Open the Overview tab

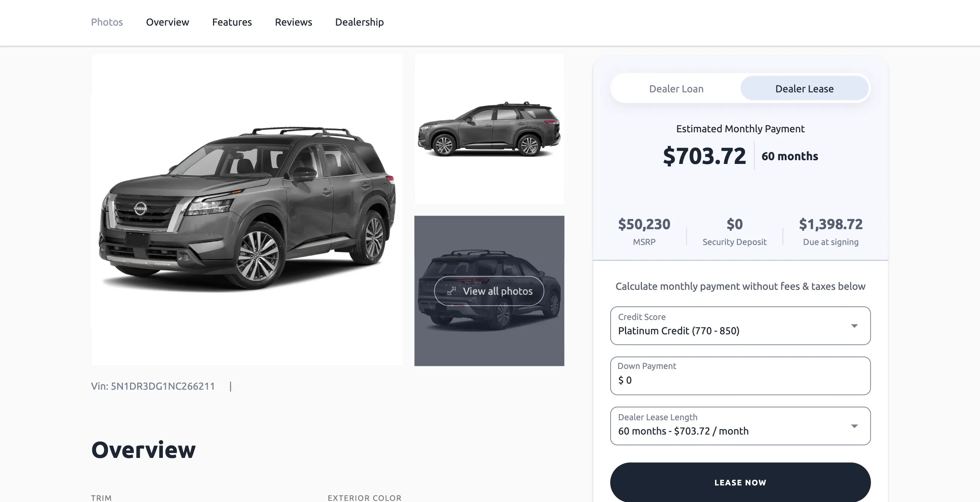click(x=167, y=22)
